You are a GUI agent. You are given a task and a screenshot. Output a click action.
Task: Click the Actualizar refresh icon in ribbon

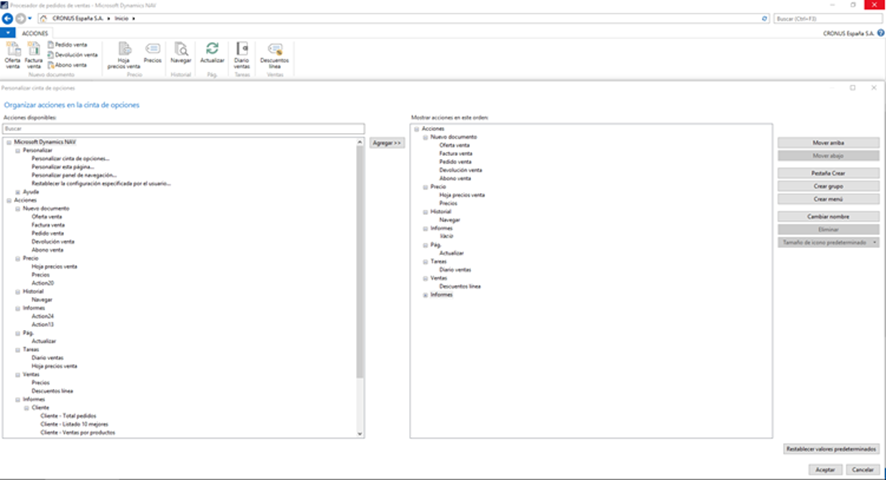tap(212, 53)
